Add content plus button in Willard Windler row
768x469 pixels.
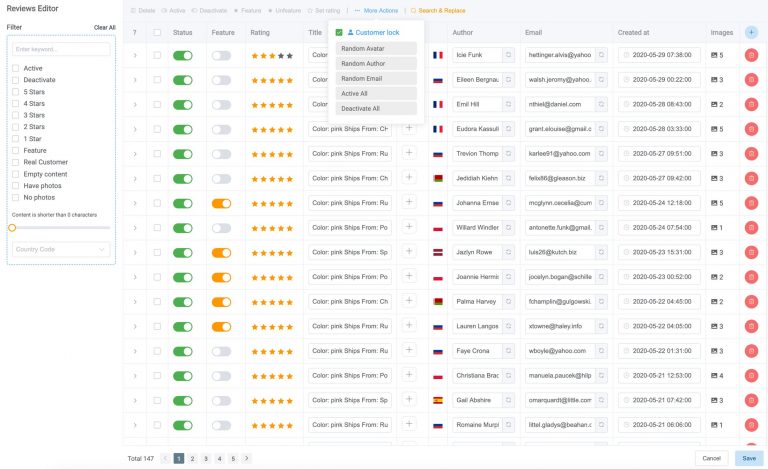click(x=409, y=227)
